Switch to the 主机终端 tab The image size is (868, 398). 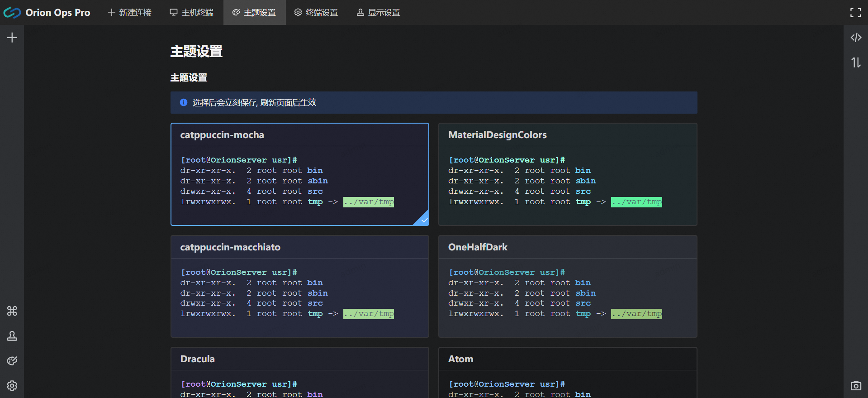point(192,13)
